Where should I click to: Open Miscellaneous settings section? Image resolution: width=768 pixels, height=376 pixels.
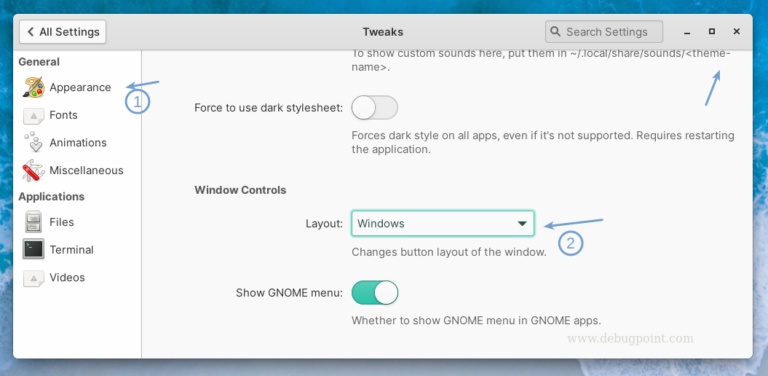click(86, 170)
